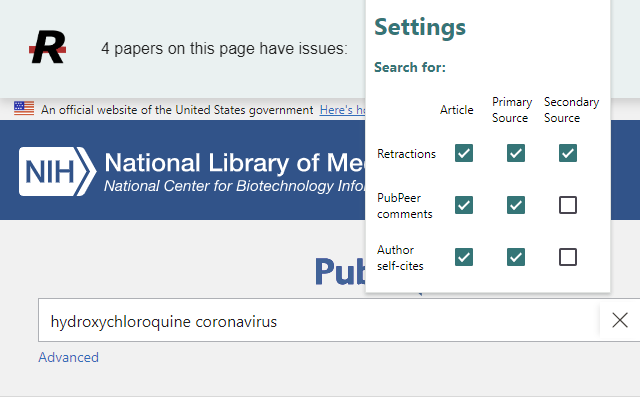Turn off Author self-cites for Primary Source
Screen dimensions: 640x400
pos(516,257)
